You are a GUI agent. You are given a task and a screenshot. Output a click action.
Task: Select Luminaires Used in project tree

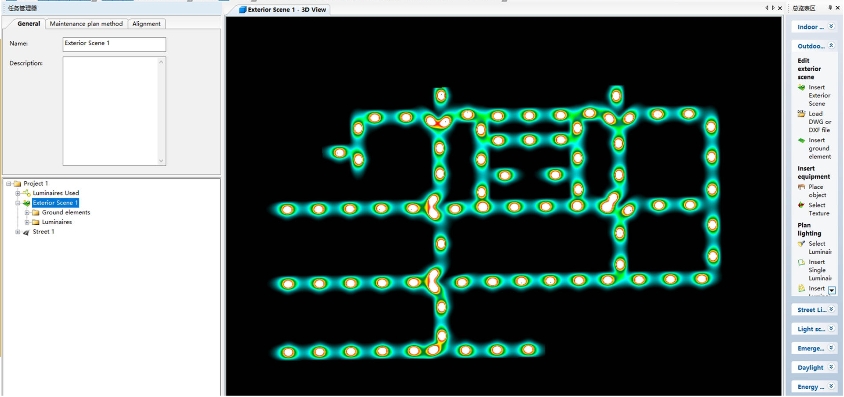[55, 193]
